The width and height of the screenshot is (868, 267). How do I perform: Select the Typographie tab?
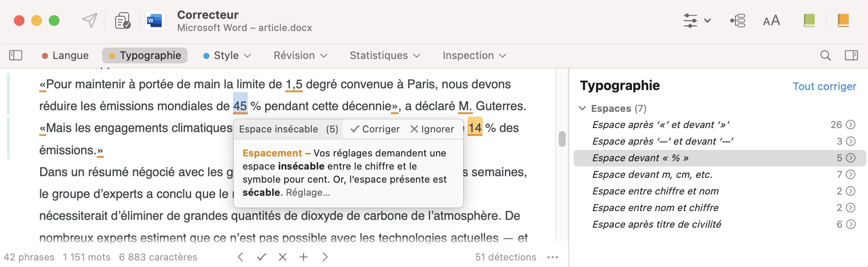pos(145,55)
